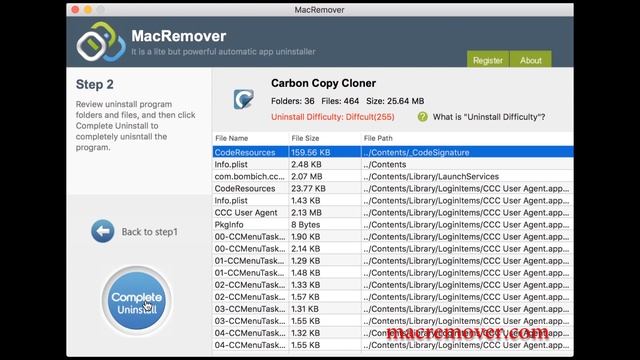
Task: Select the 04-CCMenuTask 1.32 KB row
Action: pyautogui.click(x=393, y=333)
